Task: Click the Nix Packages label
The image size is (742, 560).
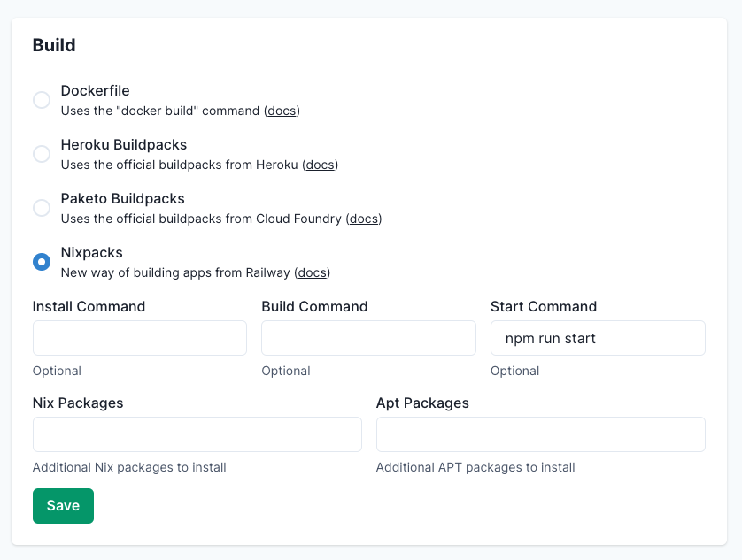Action: point(78,403)
